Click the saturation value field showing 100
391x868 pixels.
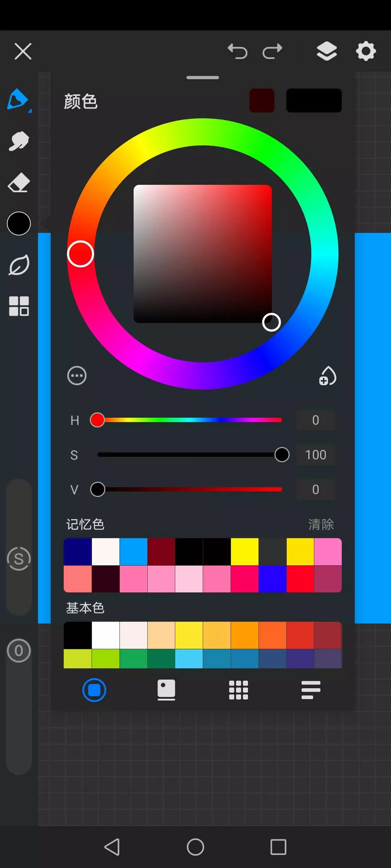click(315, 455)
